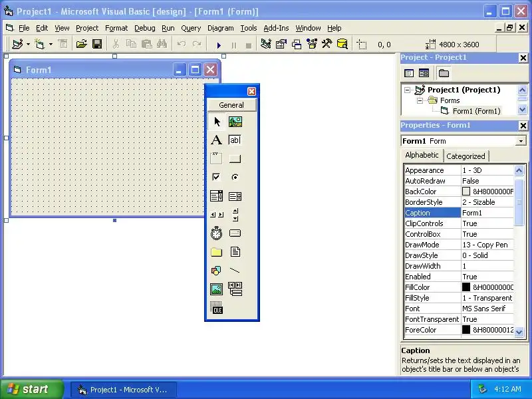Select the FileListBox tool in toolbox
Screen dimensions: 532x399
(x=235, y=252)
